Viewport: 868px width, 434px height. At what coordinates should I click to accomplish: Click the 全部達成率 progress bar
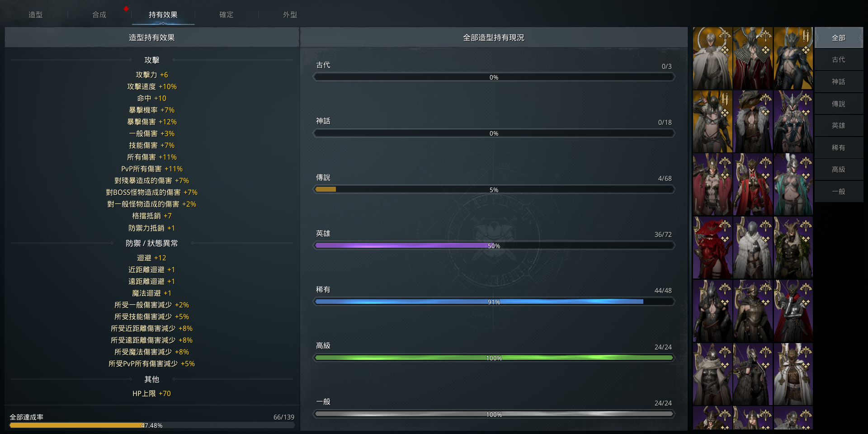152,425
